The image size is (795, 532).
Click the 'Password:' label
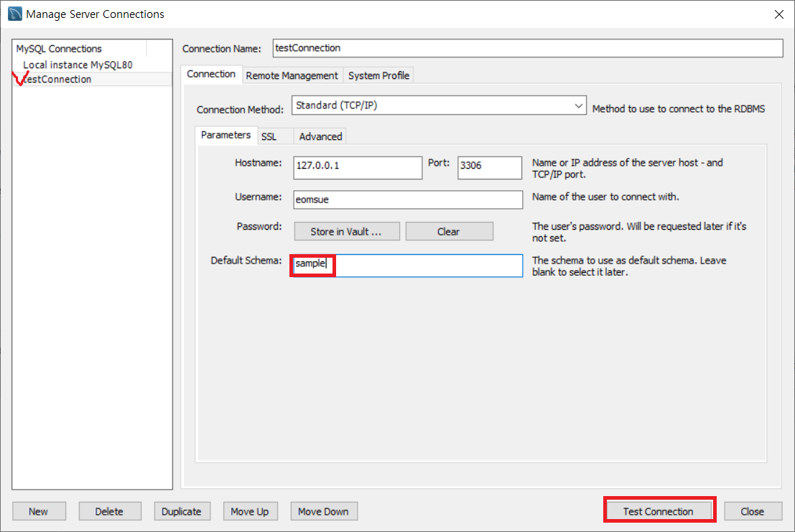point(259,226)
